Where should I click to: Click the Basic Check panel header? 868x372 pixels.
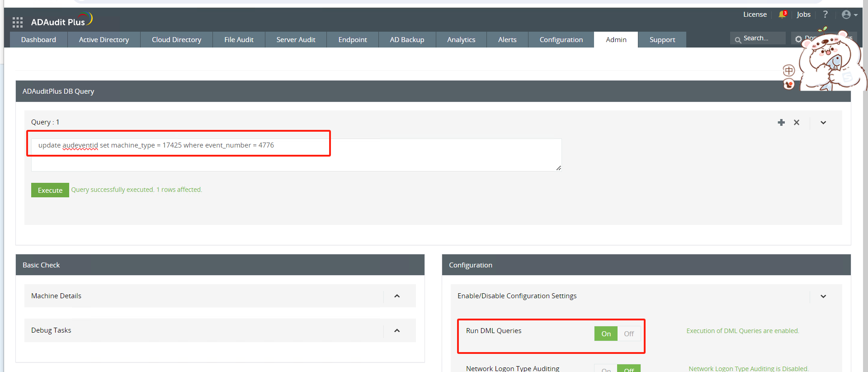tap(220, 265)
